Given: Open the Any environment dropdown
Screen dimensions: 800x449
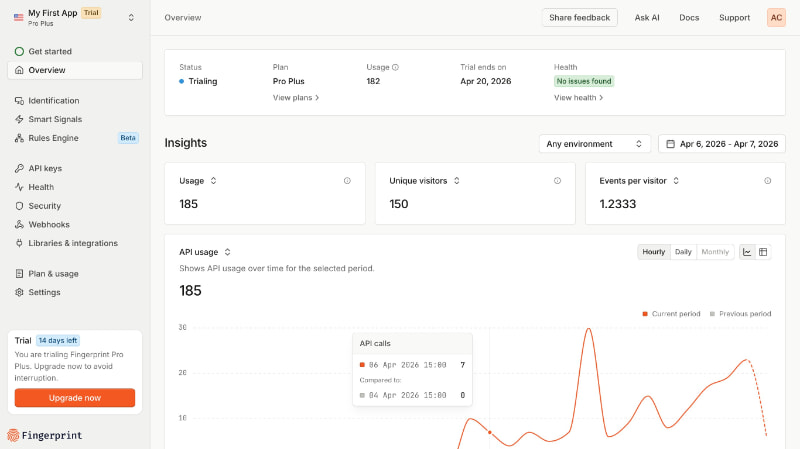Looking at the screenshot, I should click(594, 144).
